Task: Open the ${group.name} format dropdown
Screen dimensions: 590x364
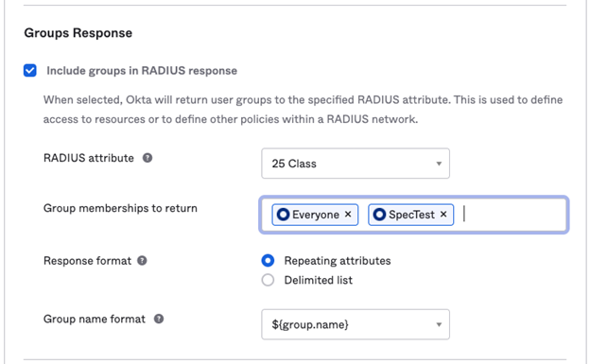Action: [356, 324]
